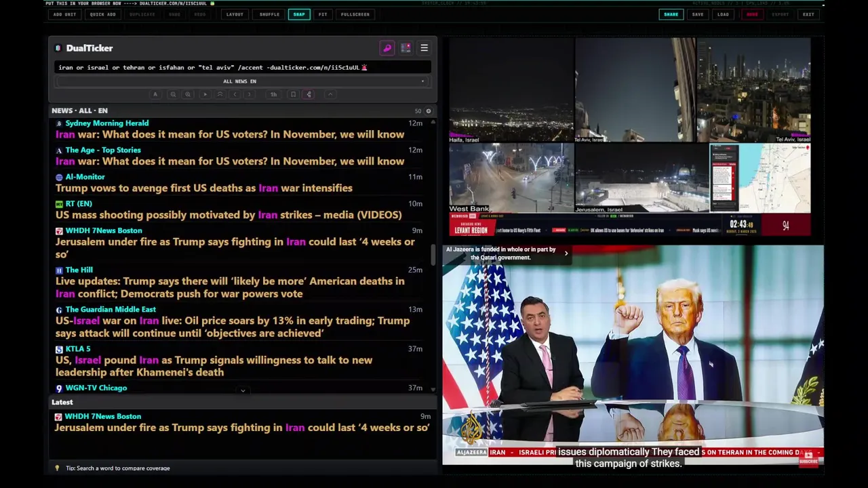The image size is (868, 488).
Task: Click The Hill source icon
Action: (x=59, y=270)
